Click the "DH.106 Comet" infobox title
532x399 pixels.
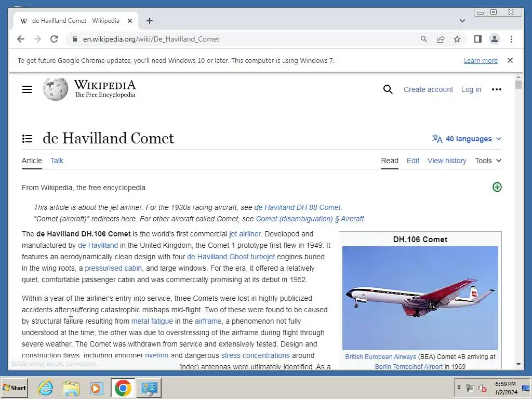pos(420,239)
